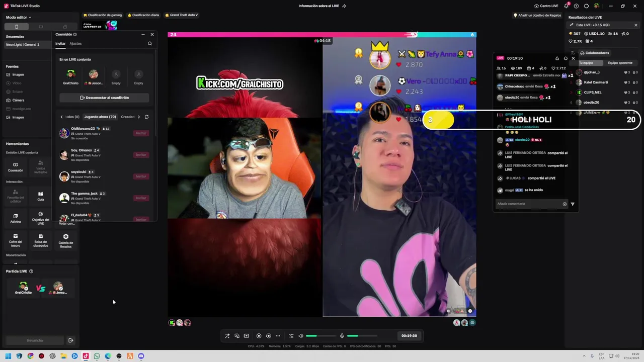This screenshot has width=644, height=362.
Task: Click the Añadir comentario field
Action: click(528, 204)
